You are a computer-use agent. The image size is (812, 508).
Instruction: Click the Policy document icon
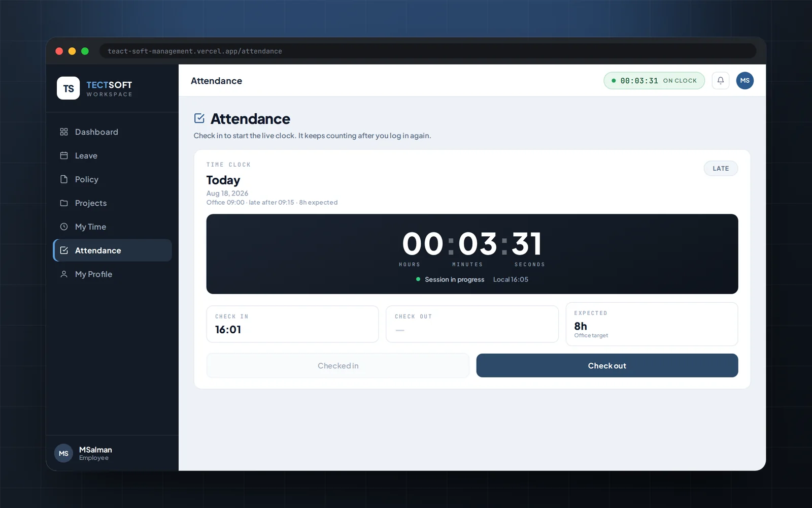pyautogui.click(x=64, y=179)
